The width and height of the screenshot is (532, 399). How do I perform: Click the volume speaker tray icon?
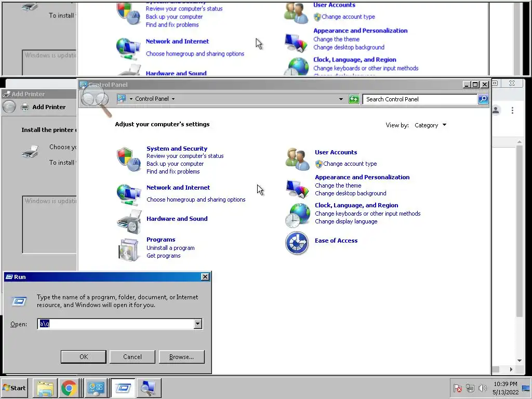[x=482, y=388]
